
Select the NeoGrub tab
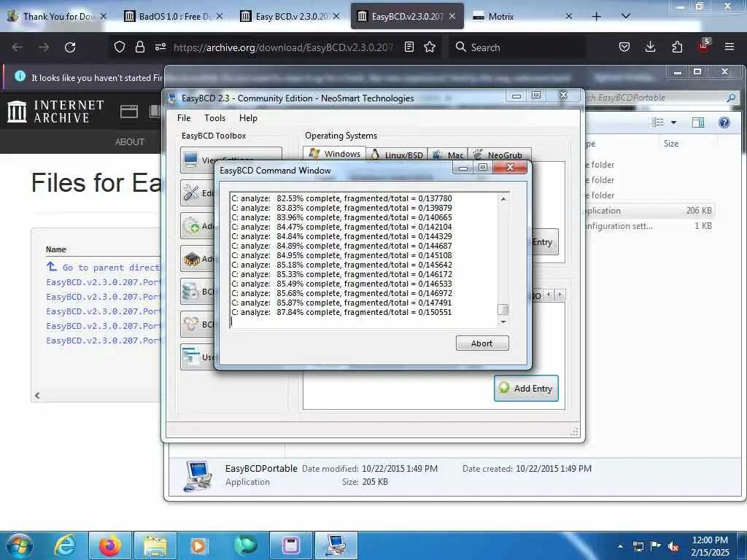499,155
